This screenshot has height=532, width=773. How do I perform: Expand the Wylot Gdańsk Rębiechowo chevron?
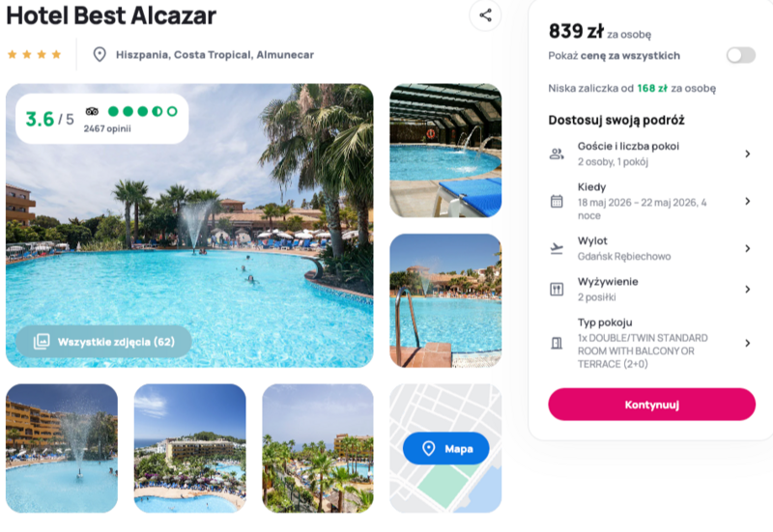pos(747,248)
